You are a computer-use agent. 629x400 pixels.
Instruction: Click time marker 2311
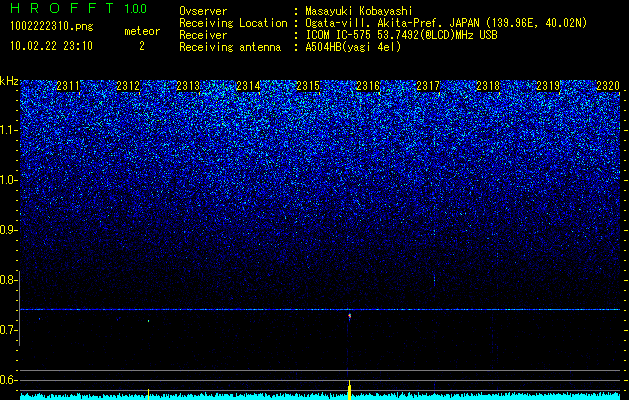click(68, 86)
